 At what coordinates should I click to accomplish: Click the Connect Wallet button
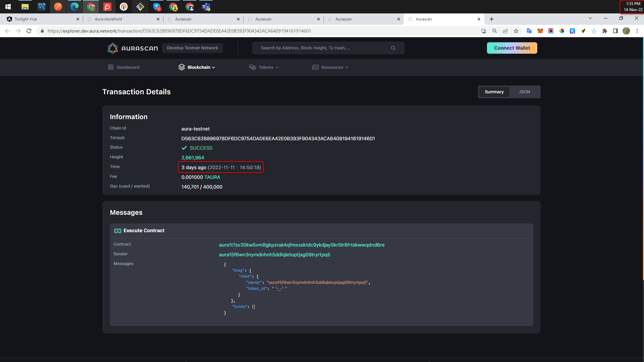pos(512,48)
